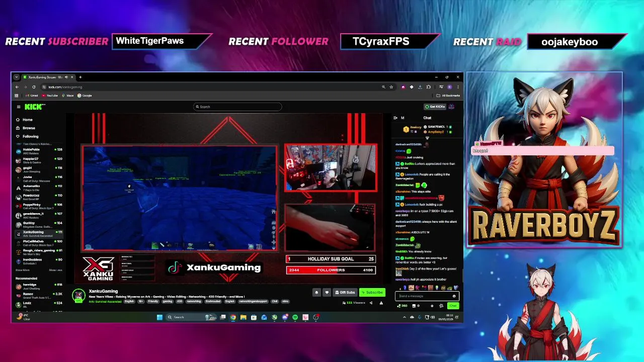Expand the chat leaderboard chevron
The width and height of the screenshot is (644, 362).
point(427,137)
